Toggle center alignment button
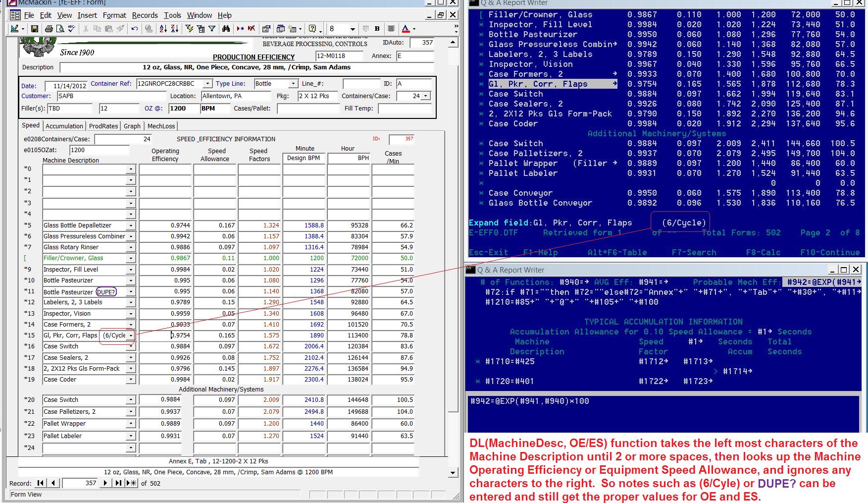The width and height of the screenshot is (868, 503). tap(391, 29)
